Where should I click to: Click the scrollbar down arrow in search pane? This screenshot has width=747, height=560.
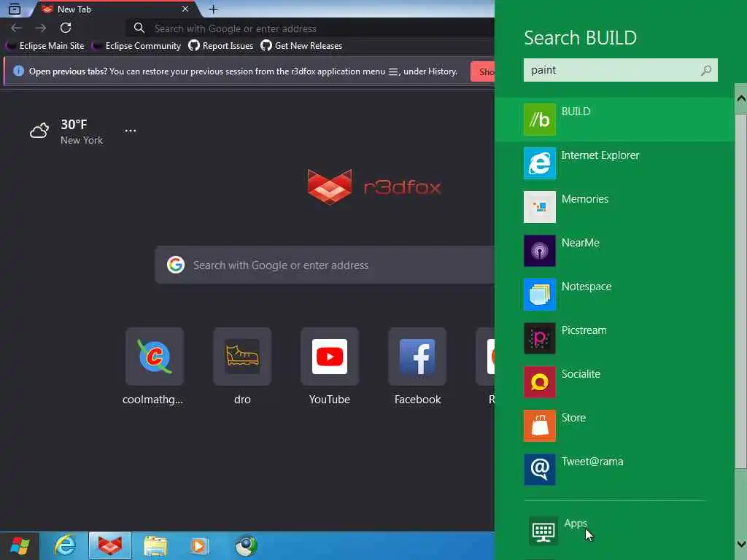point(741,544)
